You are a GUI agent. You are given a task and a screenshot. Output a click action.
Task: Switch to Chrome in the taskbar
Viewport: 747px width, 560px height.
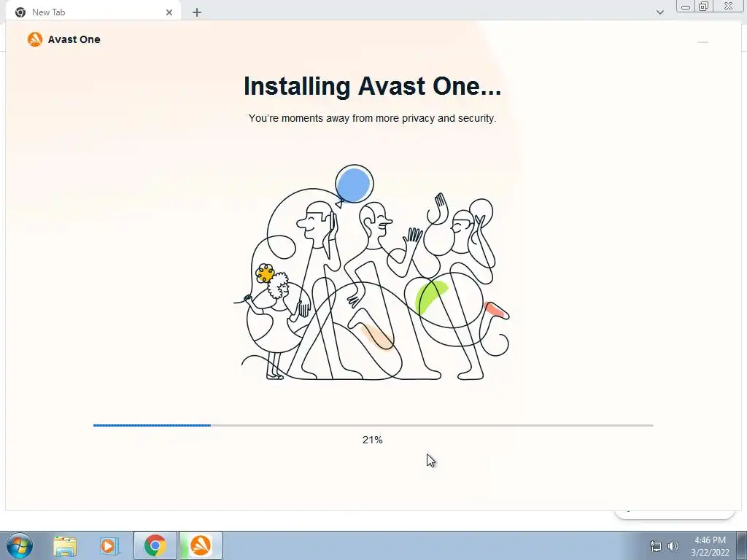pyautogui.click(x=155, y=545)
